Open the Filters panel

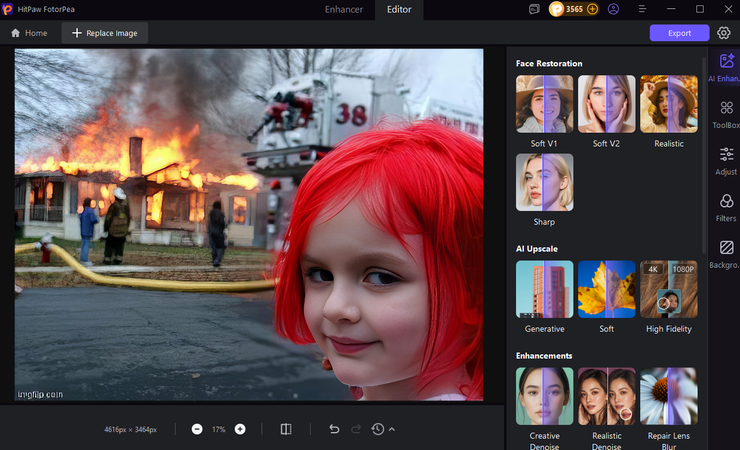pos(726,207)
